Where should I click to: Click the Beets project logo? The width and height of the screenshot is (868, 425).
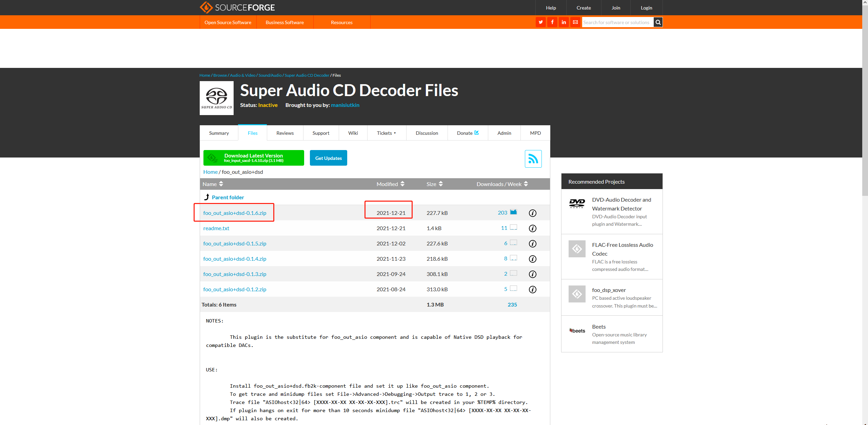[577, 331]
